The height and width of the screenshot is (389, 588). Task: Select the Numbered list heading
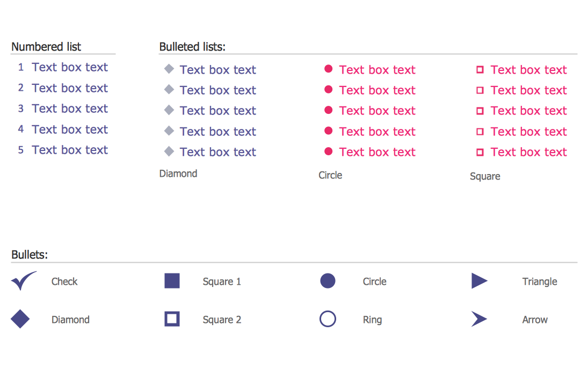pos(46,47)
